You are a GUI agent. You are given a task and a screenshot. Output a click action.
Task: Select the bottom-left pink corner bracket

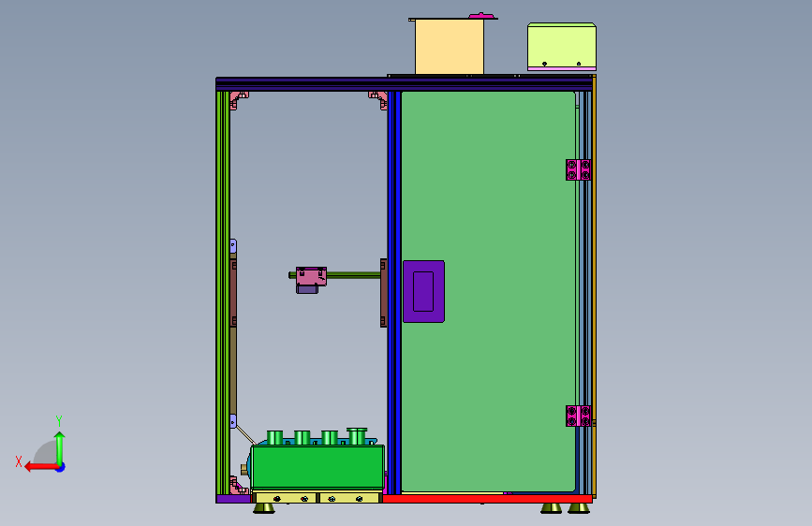[x=238, y=486]
